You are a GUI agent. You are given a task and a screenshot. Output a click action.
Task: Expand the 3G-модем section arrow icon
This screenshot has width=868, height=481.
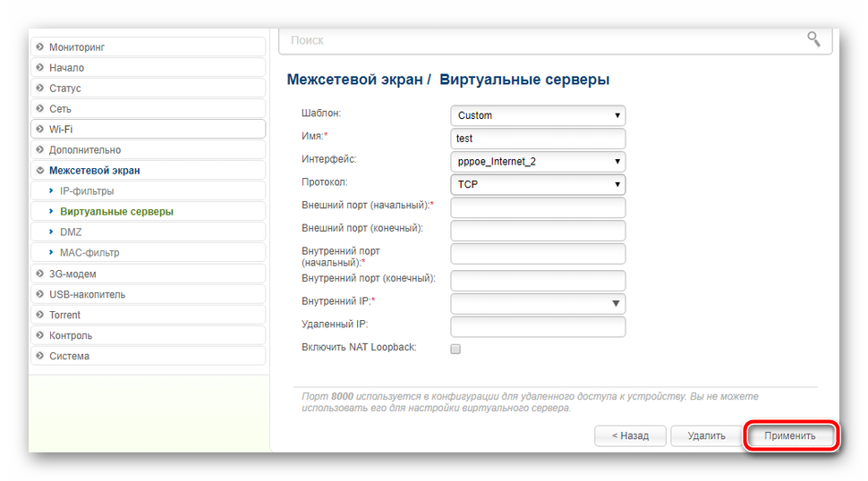pos(40,274)
